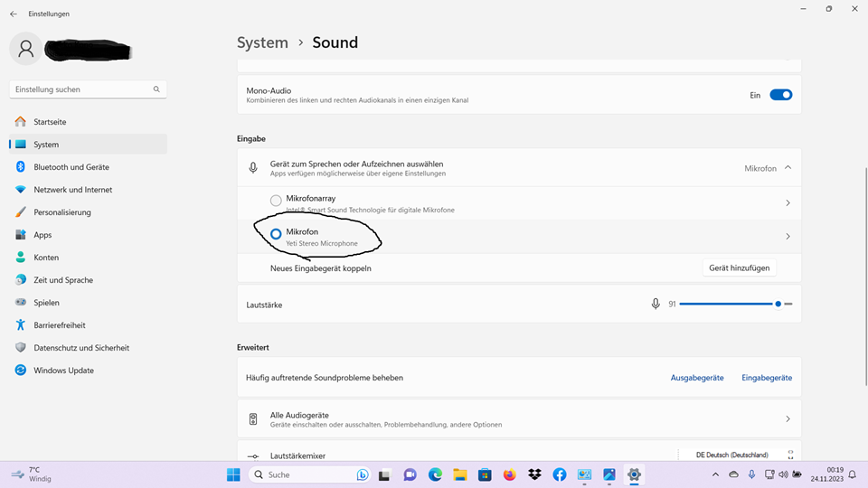The image size is (868, 488).
Task: Open Windows Update in sidebar
Action: click(x=63, y=371)
